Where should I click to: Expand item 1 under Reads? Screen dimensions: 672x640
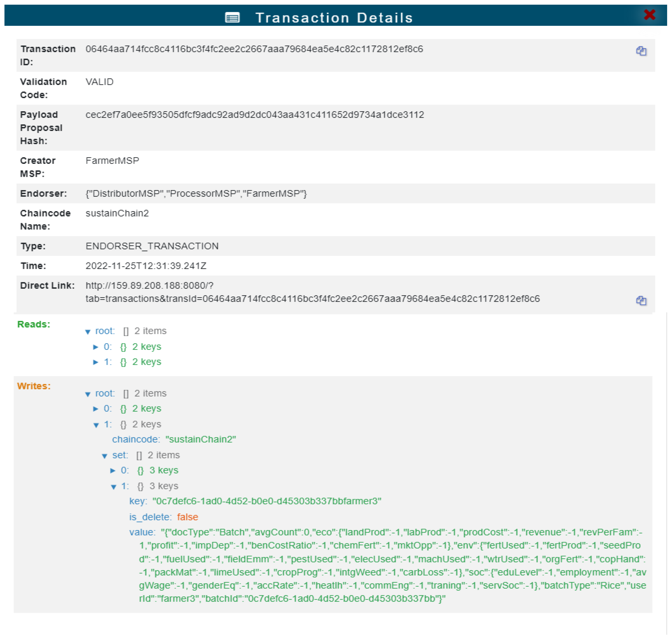[96, 362]
